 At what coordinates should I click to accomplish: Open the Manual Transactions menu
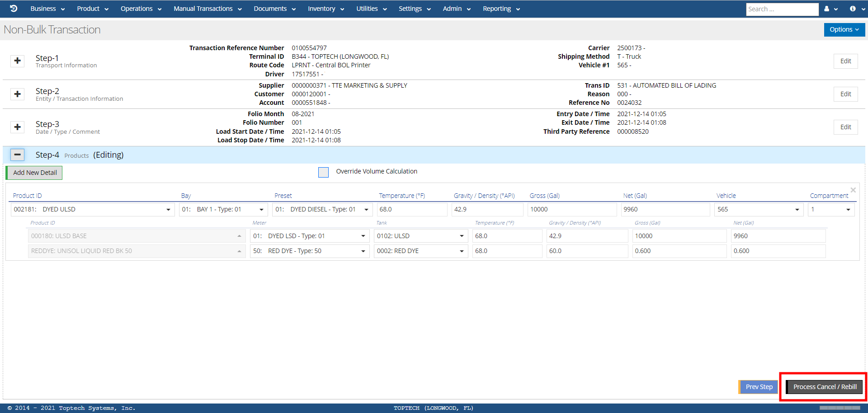tap(208, 9)
